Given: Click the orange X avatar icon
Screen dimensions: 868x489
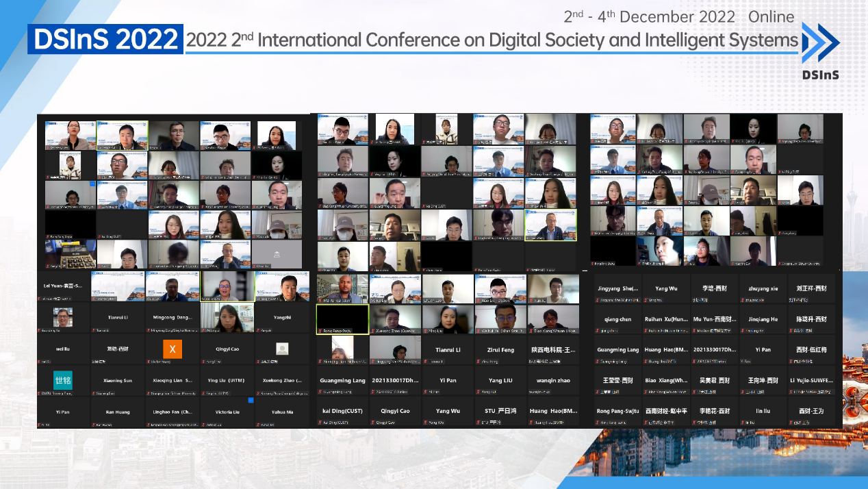Looking at the screenshot, I should 173,349.
